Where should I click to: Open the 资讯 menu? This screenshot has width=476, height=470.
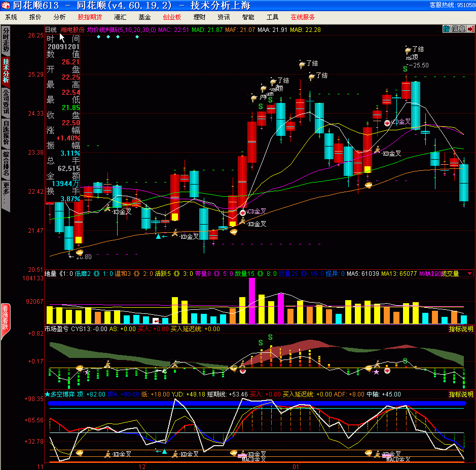coord(224,17)
